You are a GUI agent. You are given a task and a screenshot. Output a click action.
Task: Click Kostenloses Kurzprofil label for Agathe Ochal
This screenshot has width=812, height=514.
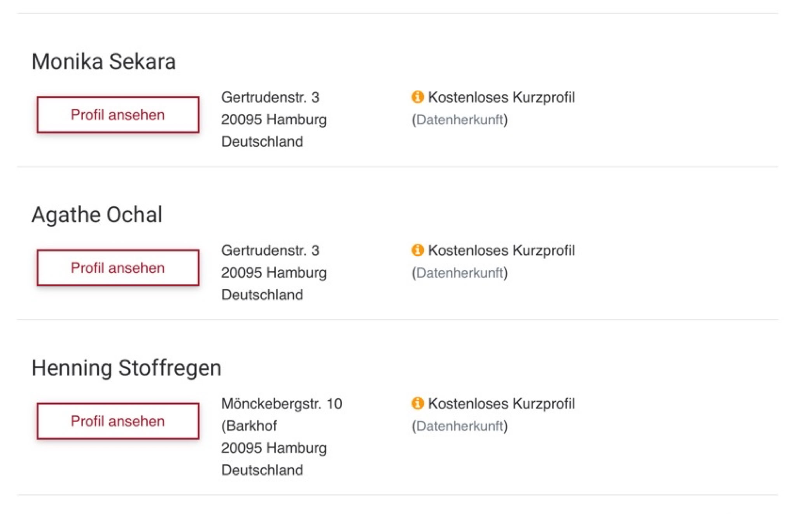[x=501, y=250]
